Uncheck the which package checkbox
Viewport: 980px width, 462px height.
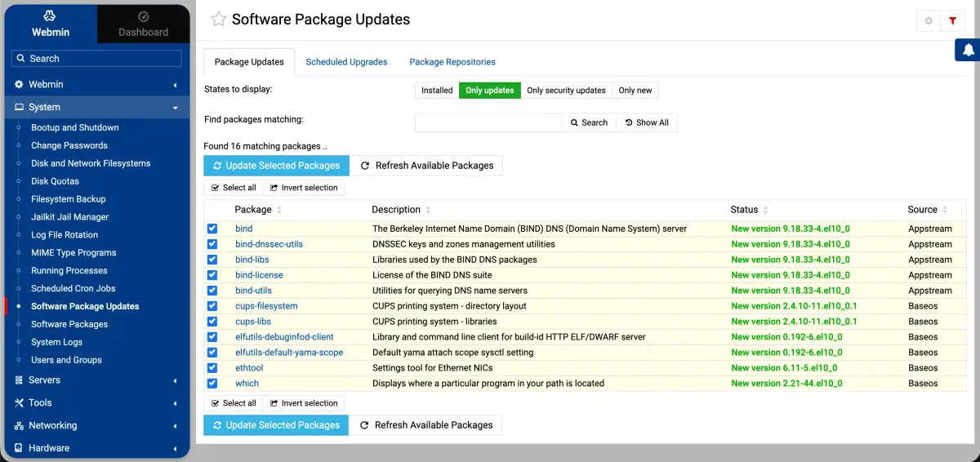pos(212,384)
